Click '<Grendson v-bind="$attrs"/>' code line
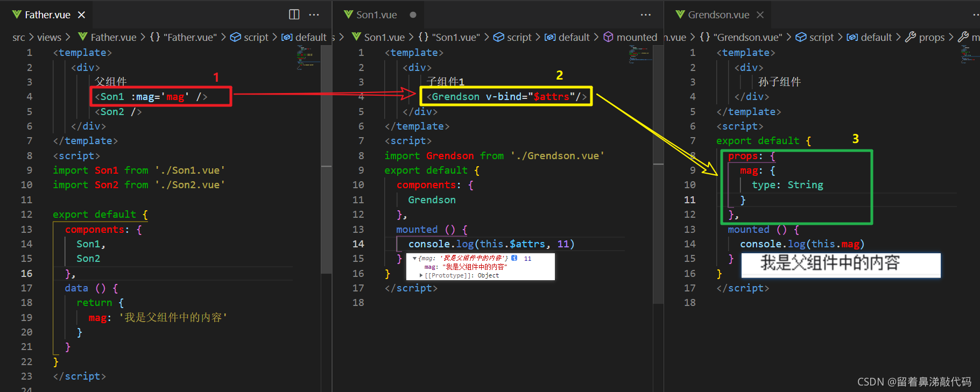 point(506,97)
